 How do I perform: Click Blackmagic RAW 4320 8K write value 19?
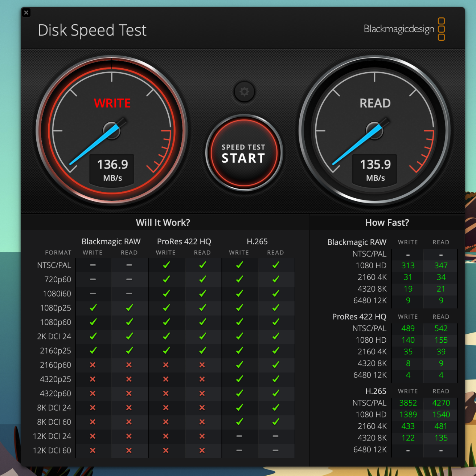click(x=408, y=289)
